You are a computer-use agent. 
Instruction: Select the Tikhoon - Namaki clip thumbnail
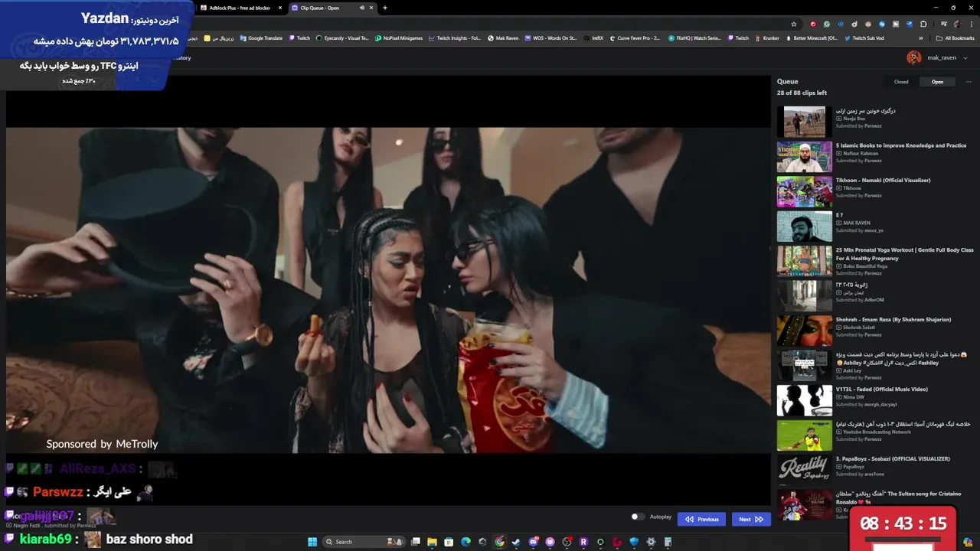coord(804,191)
